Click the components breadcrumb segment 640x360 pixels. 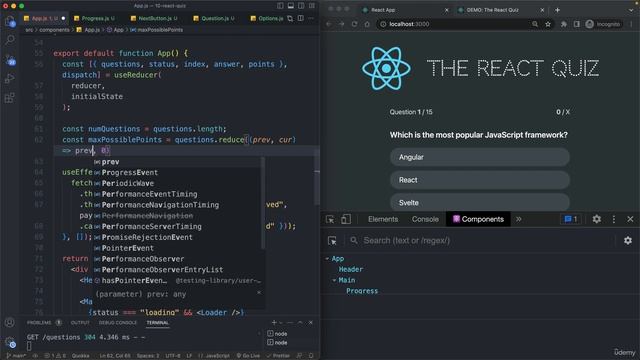[54, 30]
